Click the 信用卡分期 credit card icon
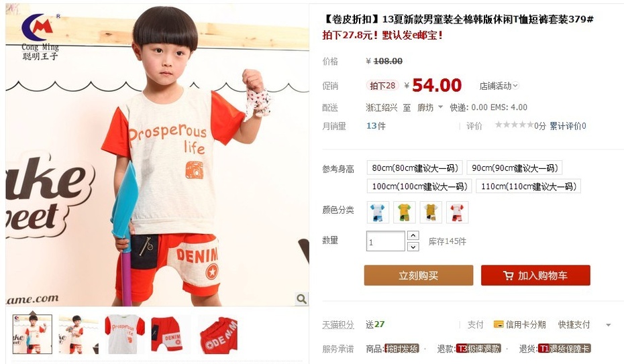Screen dimensions: 624x364 click(x=499, y=324)
